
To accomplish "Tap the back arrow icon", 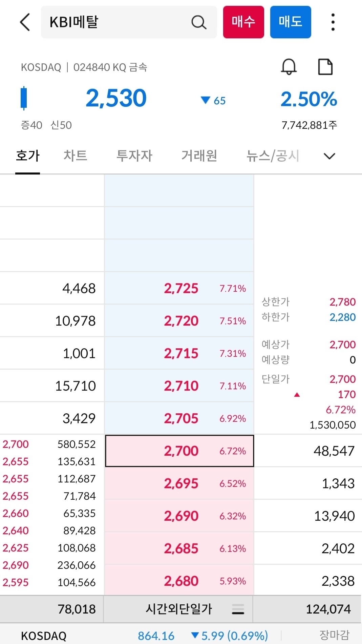I will pos(24,22).
